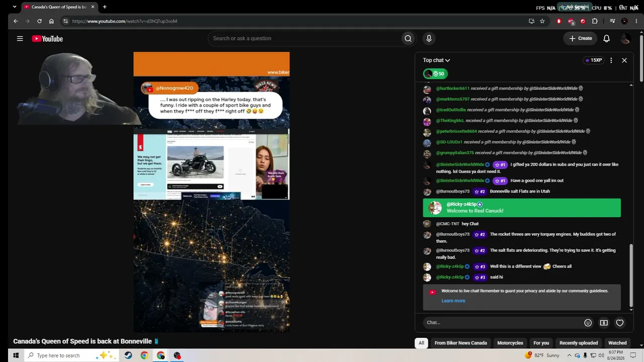
Task: Reload the YouTube page
Action: pyautogui.click(x=39, y=21)
